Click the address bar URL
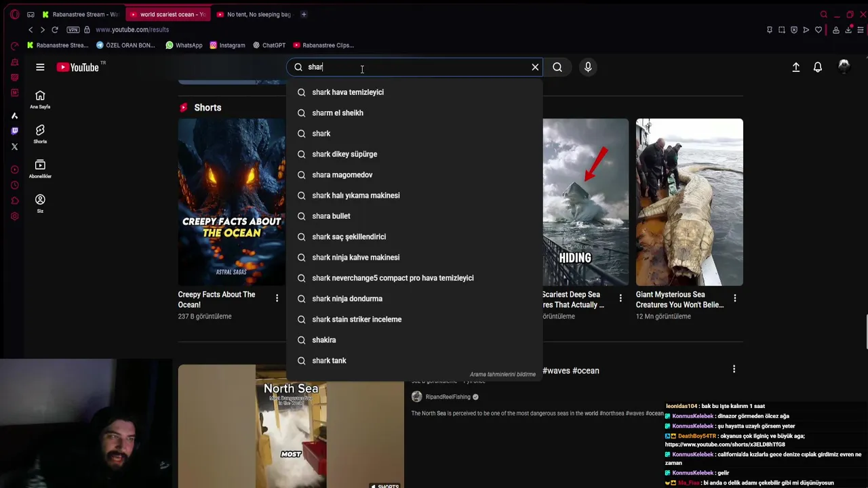 pos(132,30)
